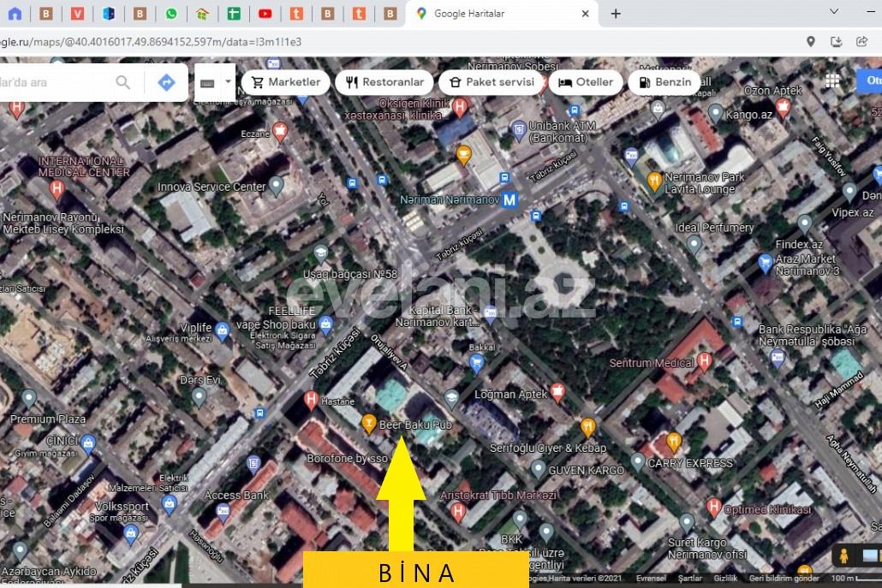Screen dimensions: 882x588
Task: Click the Marketler filter chip
Action: click(x=285, y=81)
